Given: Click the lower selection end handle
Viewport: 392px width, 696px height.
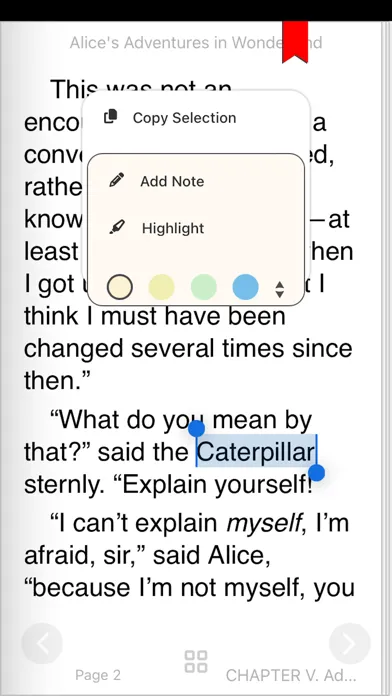Looking at the screenshot, I should click(x=317, y=473).
